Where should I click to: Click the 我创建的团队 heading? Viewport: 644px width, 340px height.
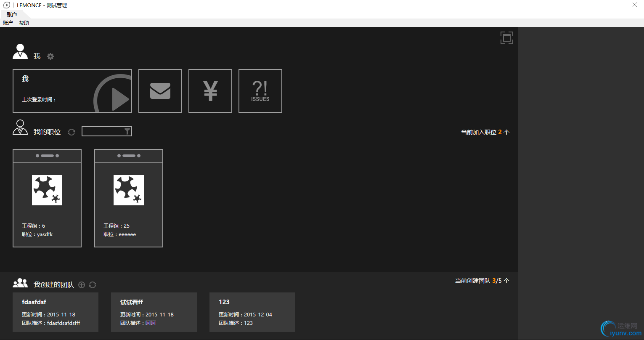pyautogui.click(x=54, y=285)
